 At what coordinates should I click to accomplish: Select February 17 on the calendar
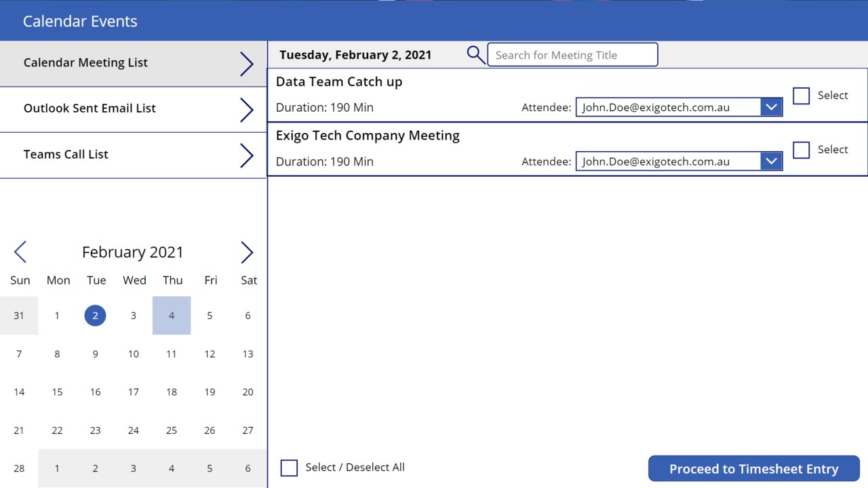click(x=134, y=392)
